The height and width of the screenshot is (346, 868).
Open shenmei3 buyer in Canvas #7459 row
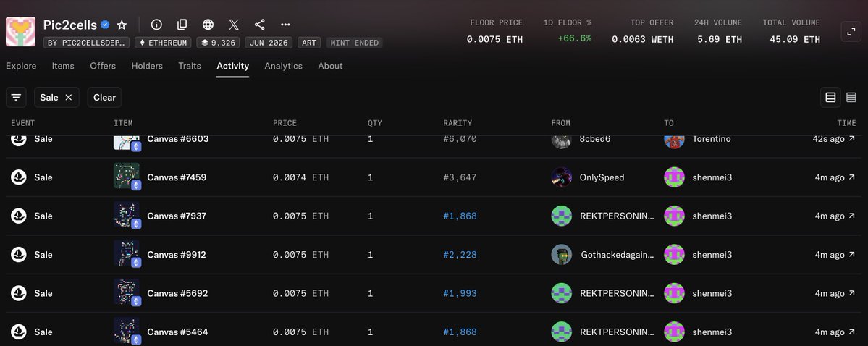(x=712, y=177)
